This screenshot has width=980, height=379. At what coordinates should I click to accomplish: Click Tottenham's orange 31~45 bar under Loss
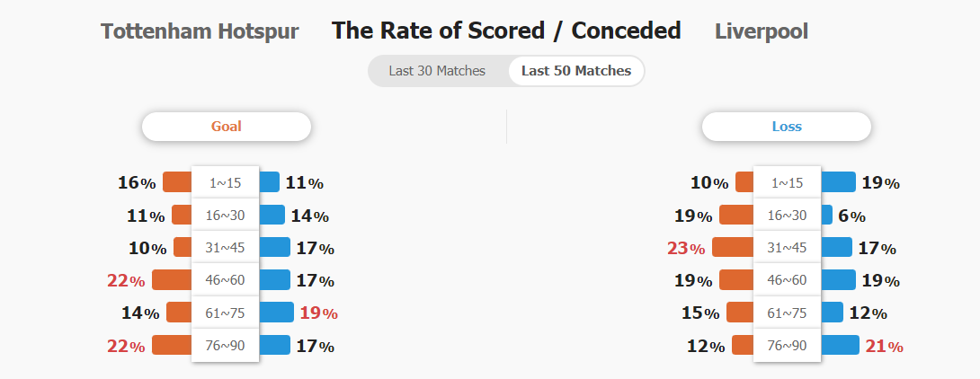click(733, 248)
